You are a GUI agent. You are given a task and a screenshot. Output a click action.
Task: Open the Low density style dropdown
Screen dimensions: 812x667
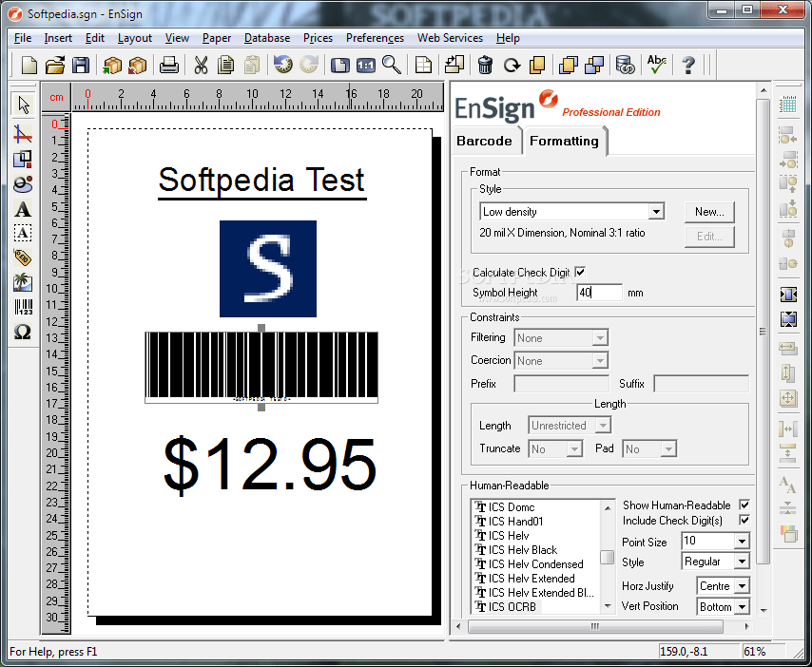656,211
